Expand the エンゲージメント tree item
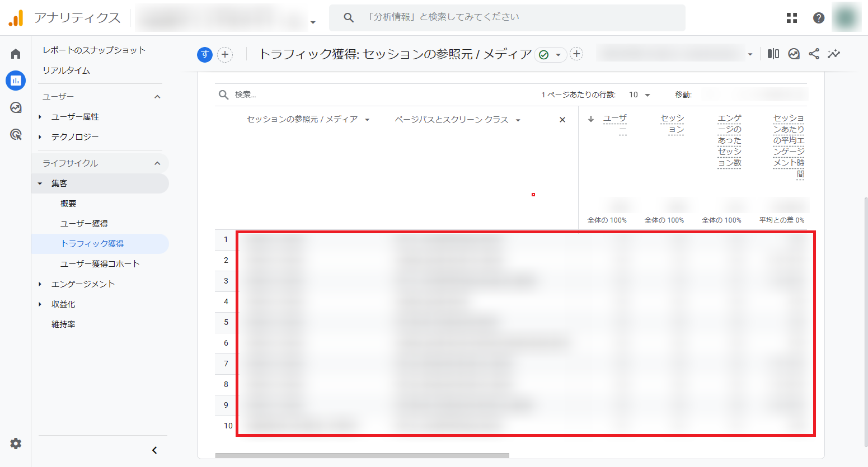The image size is (868, 467). (40, 284)
